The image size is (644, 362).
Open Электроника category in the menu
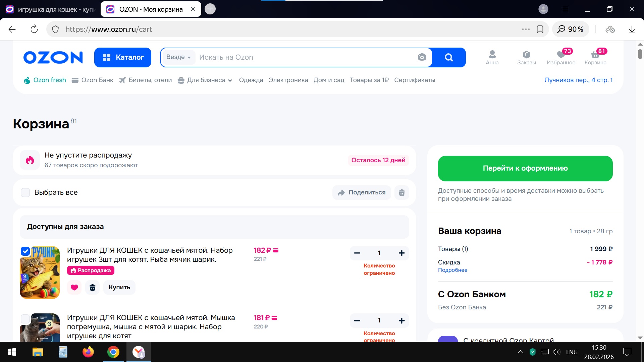[x=288, y=80]
